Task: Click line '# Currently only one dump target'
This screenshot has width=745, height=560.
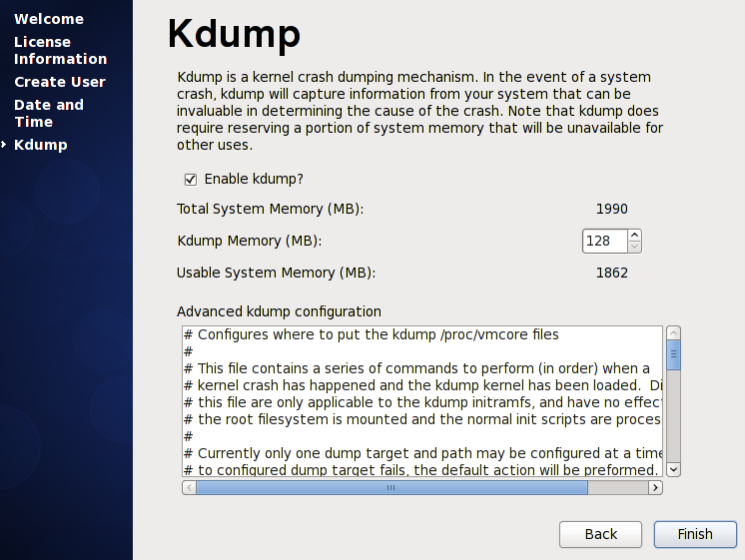Action: pyautogui.click(x=422, y=453)
